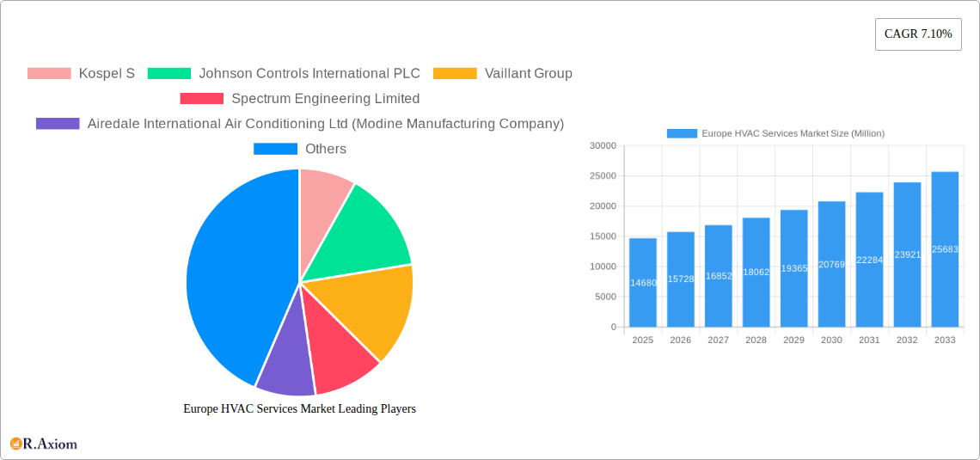Viewport: 980px width, 460px height.
Task: Click the 5000 y-axis label
Action: pyautogui.click(x=605, y=297)
